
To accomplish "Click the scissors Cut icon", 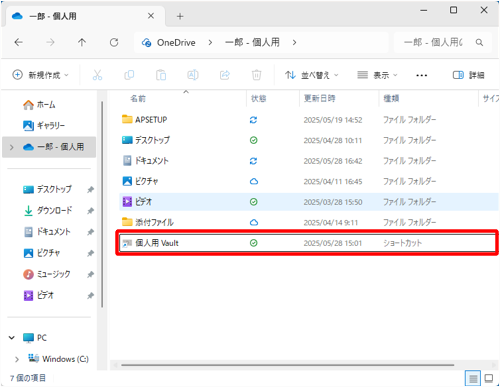I will 97,75.
